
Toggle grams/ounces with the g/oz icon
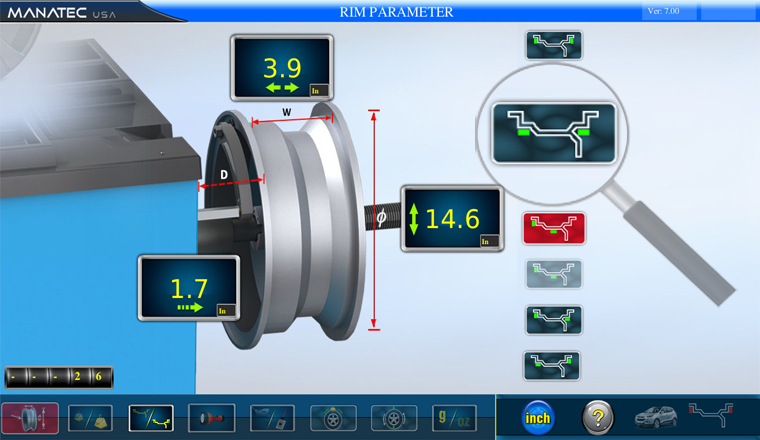(454, 418)
